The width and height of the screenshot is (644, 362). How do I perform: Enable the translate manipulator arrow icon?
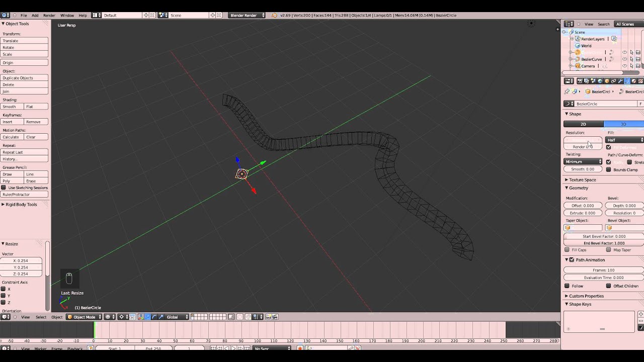click(x=147, y=317)
